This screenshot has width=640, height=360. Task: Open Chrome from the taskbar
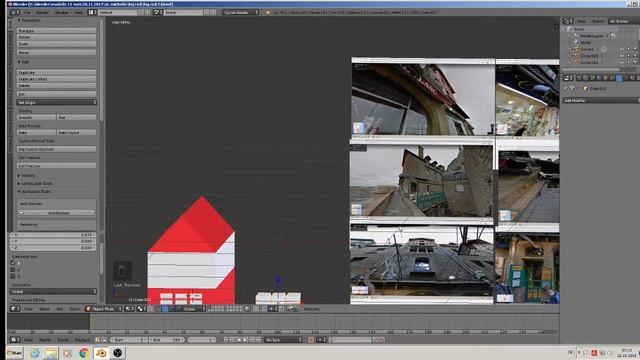point(84,353)
